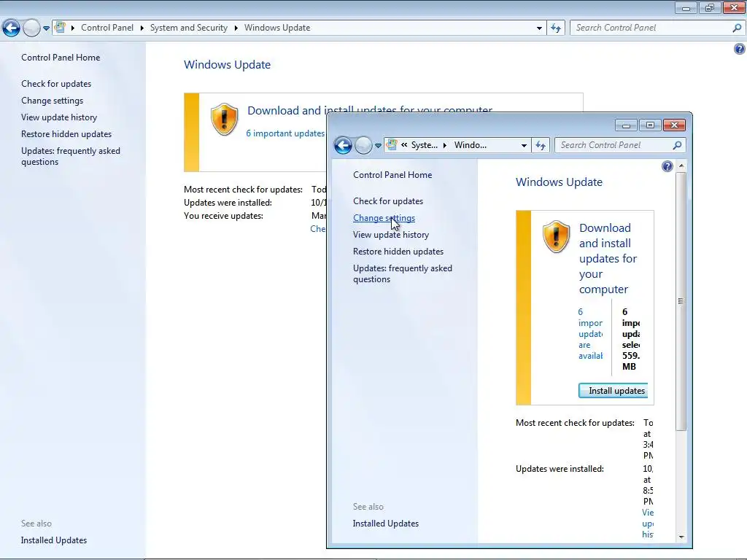
Task: Open recent pages arrow in background window
Action: (46, 28)
